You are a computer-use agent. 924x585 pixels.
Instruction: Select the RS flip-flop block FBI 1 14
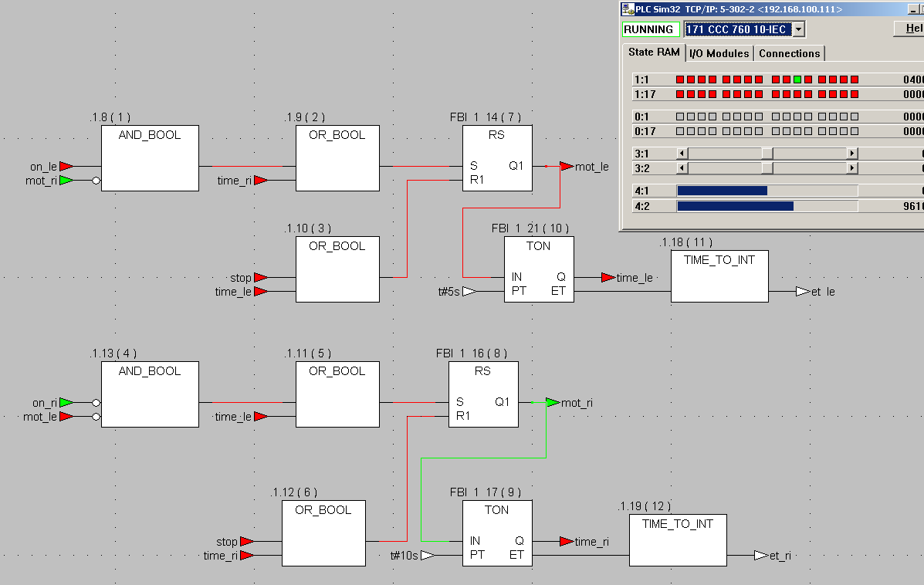tap(497, 158)
